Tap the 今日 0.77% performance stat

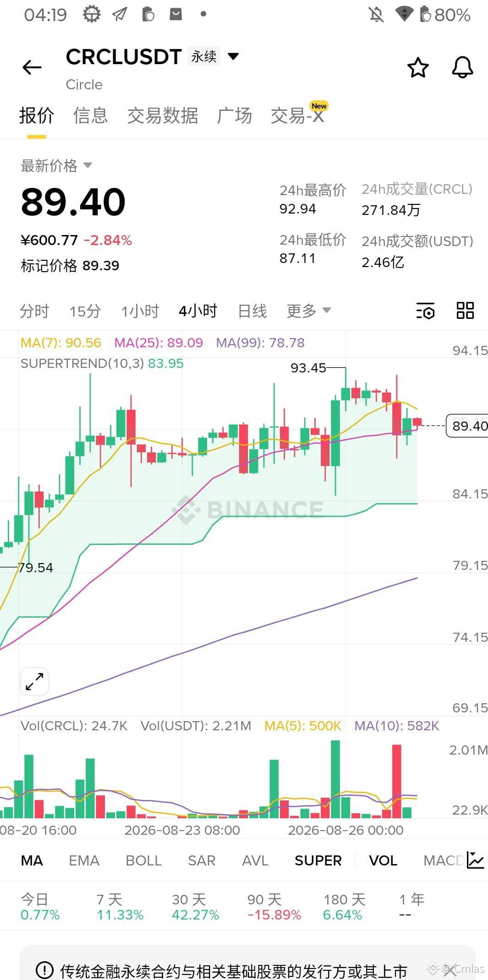pos(40,907)
